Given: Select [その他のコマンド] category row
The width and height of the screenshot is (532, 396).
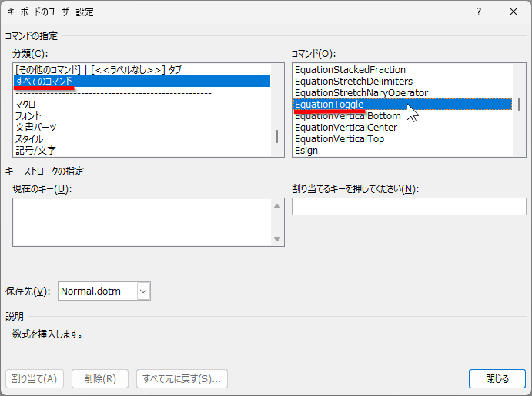Looking at the screenshot, I should coord(142,69).
